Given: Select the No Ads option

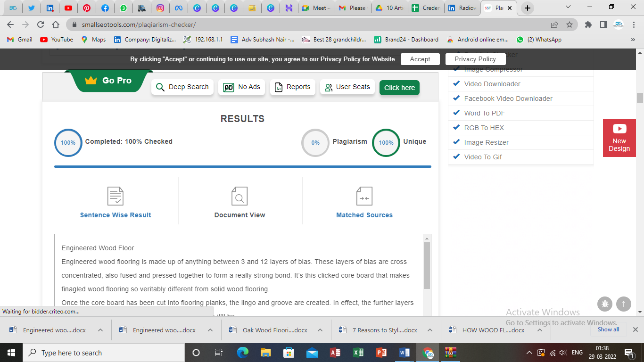Looking at the screenshot, I should (241, 87).
